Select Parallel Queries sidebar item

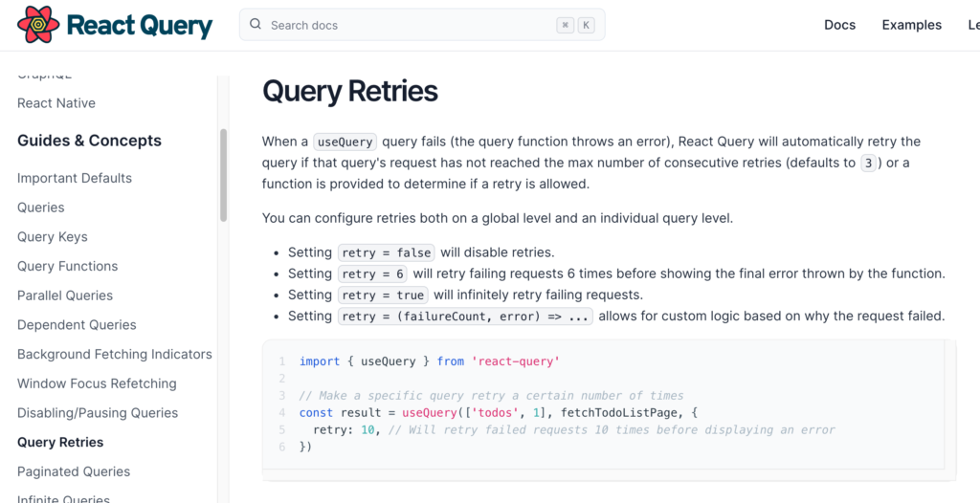[65, 295]
